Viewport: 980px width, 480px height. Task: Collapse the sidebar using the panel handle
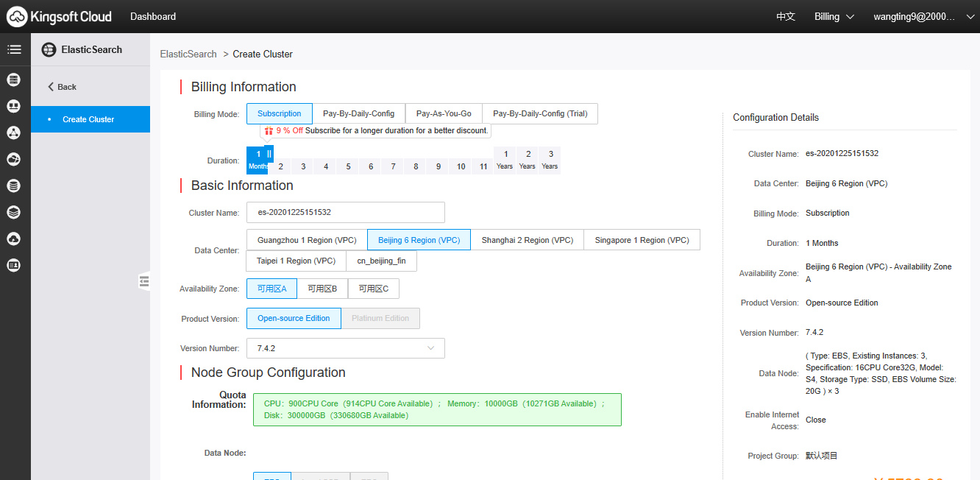click(143, 280)
